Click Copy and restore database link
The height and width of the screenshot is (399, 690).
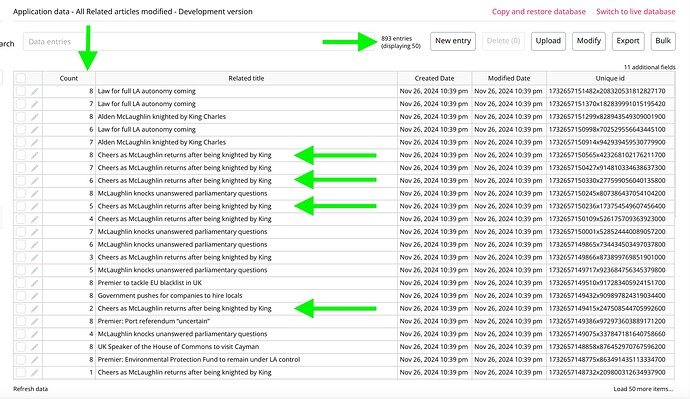pyautogui.click(x=539, y=12)
